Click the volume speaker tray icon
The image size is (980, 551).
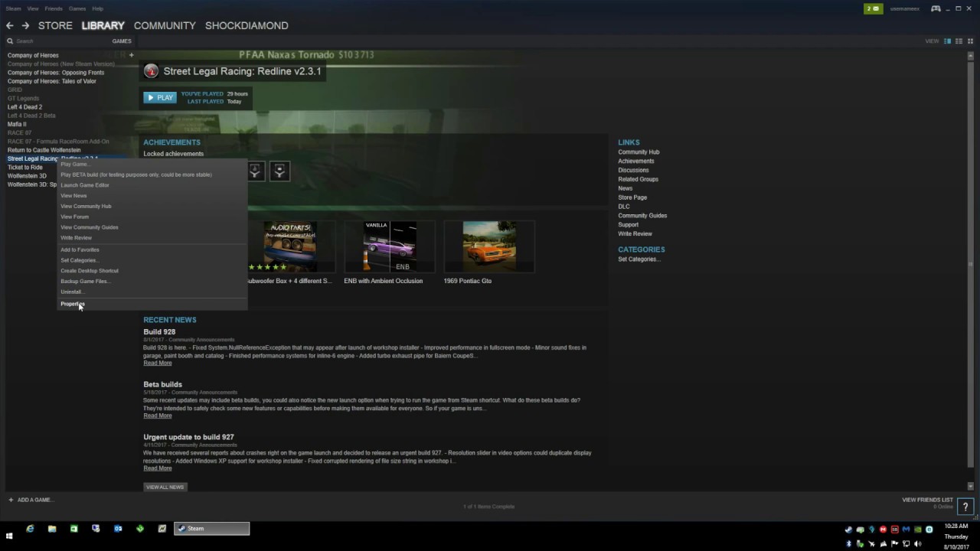(x=917, y=544)
